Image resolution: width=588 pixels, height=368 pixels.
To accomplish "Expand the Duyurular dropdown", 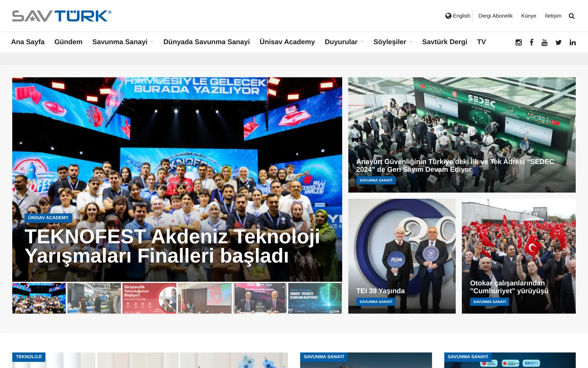I will click(344, 42).
